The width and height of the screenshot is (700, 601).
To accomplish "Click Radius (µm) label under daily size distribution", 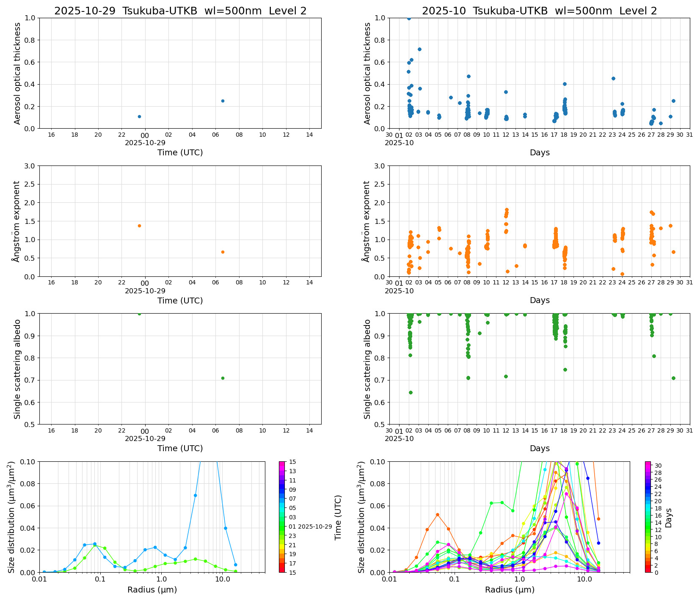I will pyautogui.click(x=152, y=590).
